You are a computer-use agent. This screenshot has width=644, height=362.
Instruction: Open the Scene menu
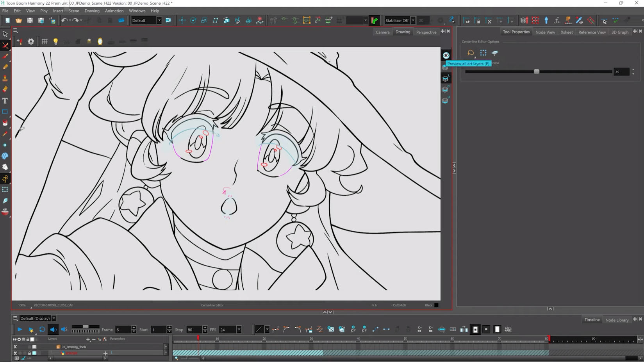[73, 11]
